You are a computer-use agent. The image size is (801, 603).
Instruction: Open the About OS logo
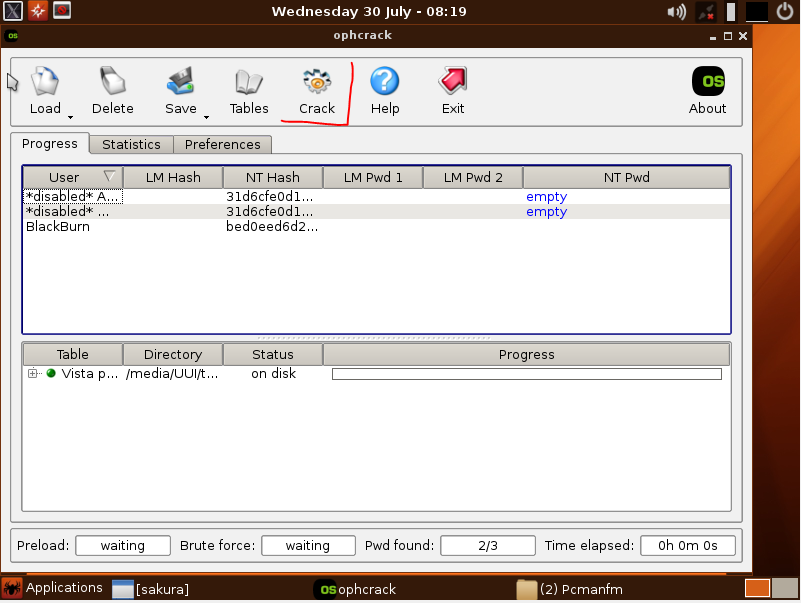tap(708, 81)
